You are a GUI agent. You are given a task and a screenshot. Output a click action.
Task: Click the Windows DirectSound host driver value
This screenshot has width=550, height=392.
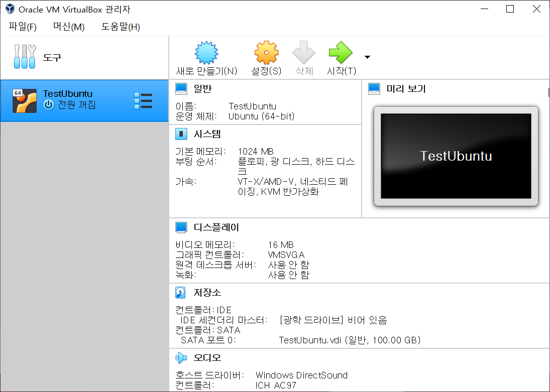pyautogui.click(x=302, y=375)
